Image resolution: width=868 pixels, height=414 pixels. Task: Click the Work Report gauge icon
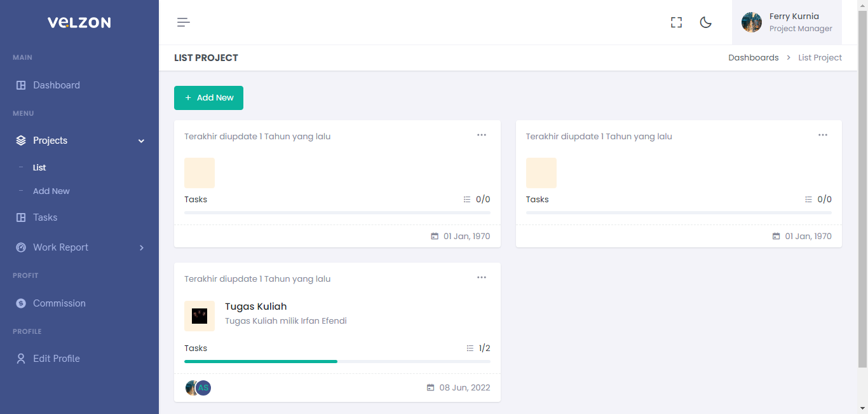[x=21, y=247]
